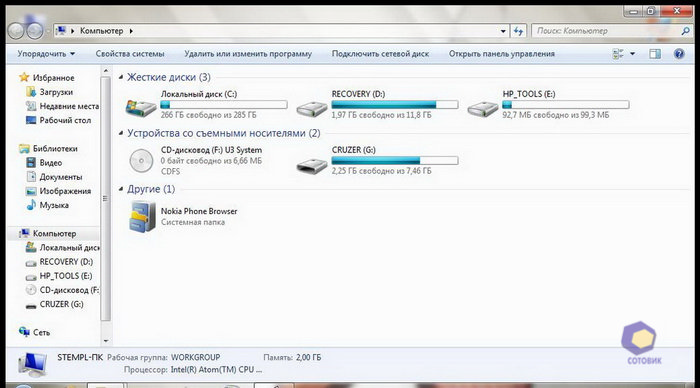Open RECOVERY (D:) in the sidebar tree
This screenshot has width=700, height=388.
tap(66, 262)
